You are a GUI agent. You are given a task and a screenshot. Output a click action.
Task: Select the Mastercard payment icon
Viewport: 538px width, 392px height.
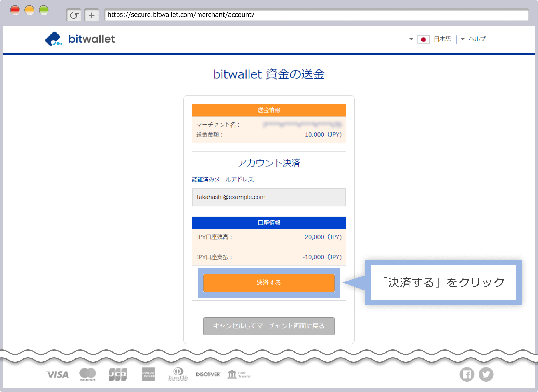pyautogui.click(x=87, y=374)
